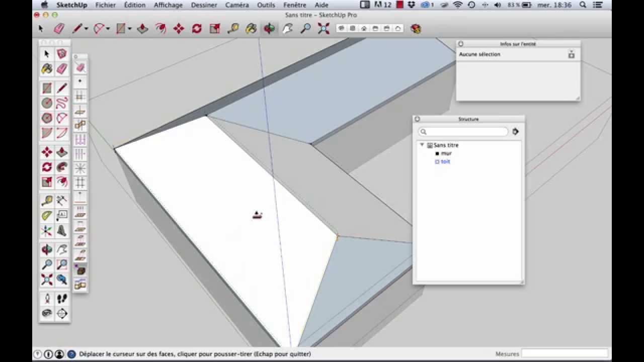Image resolution: width=644 pixels, height=362 pixels.
Task: Open the Fenêtre menu
Action: pyautogui.click(x=294, y=5)
